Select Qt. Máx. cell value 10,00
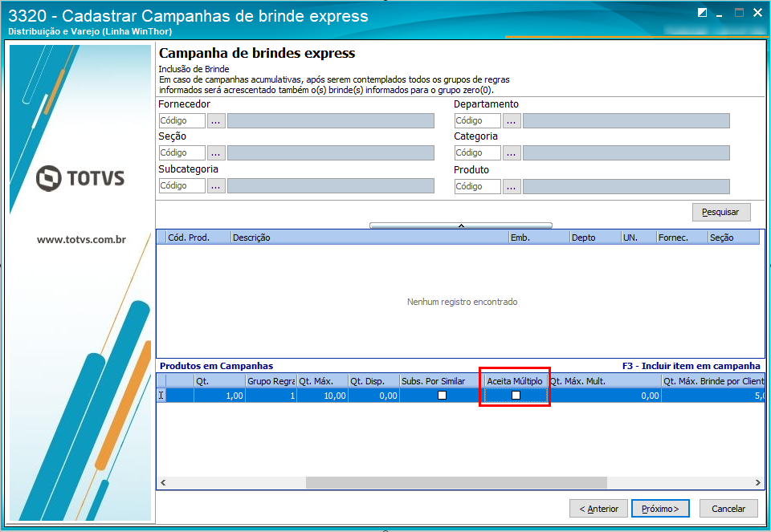Image resolution: width=771 pixels, height=532 pixels. point(323,396)
